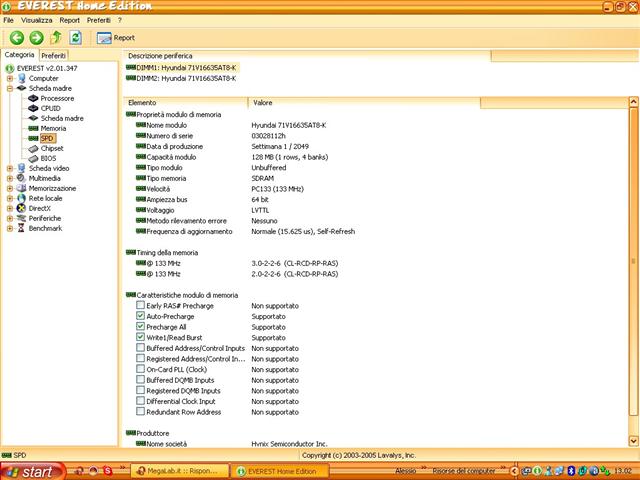Switch to the Categoria tab

[20, 55]
